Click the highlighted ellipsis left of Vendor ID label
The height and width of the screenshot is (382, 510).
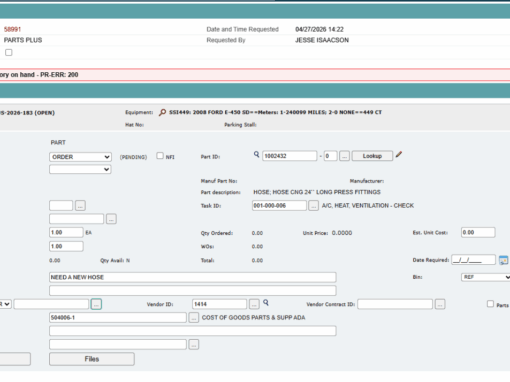click(x=96, y=304)
